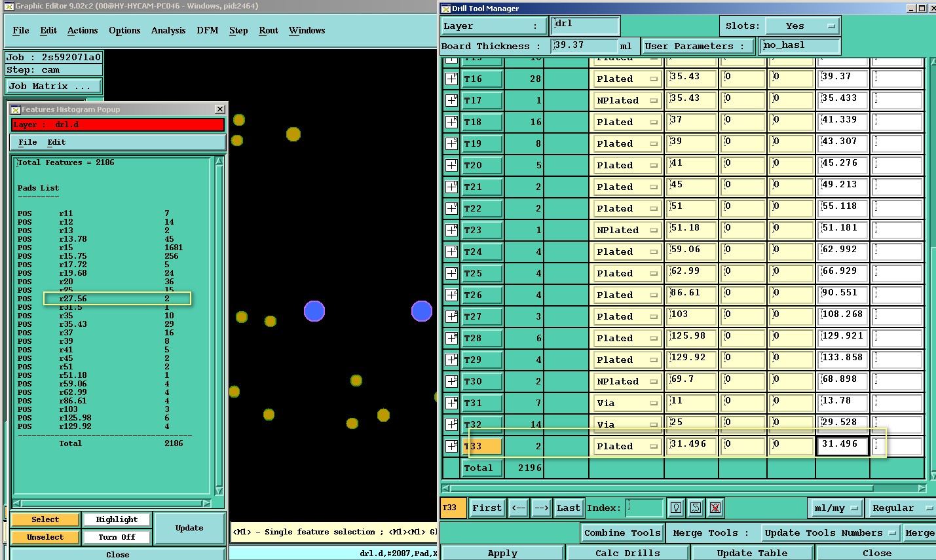The height and width of the screenshot is (560, 936).
Task: Click the row icon beside tool T20
Action: [451, 165]
